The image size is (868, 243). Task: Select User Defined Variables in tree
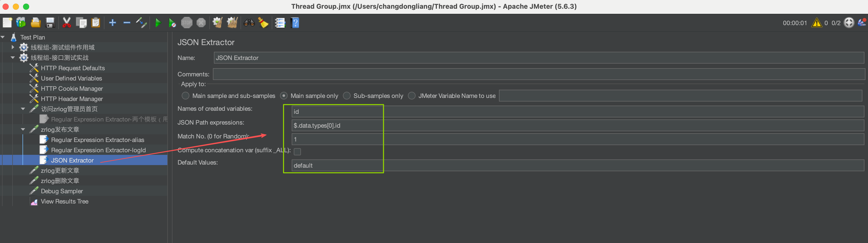click(71, 78)
